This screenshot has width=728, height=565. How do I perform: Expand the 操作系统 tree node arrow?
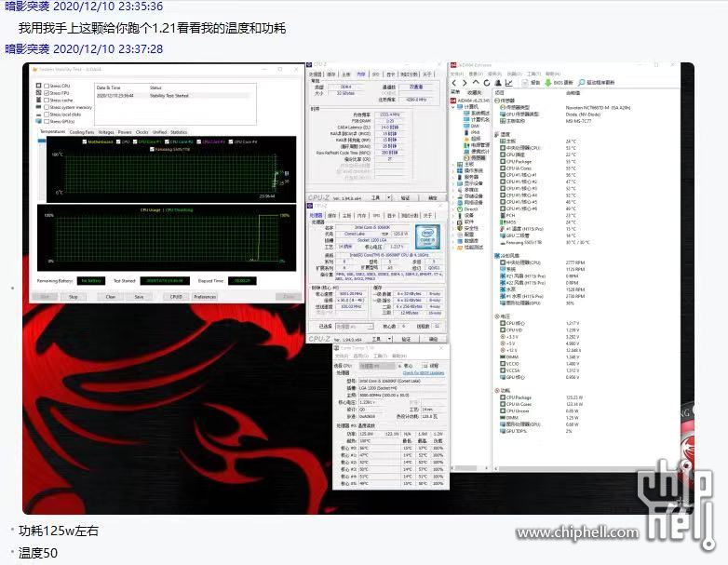click(453, 171)
